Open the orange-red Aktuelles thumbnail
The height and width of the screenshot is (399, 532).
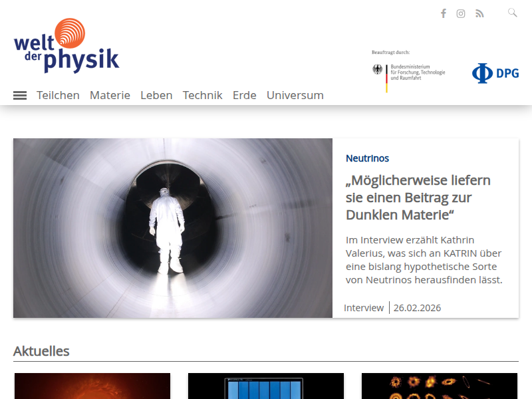[92, 386]
